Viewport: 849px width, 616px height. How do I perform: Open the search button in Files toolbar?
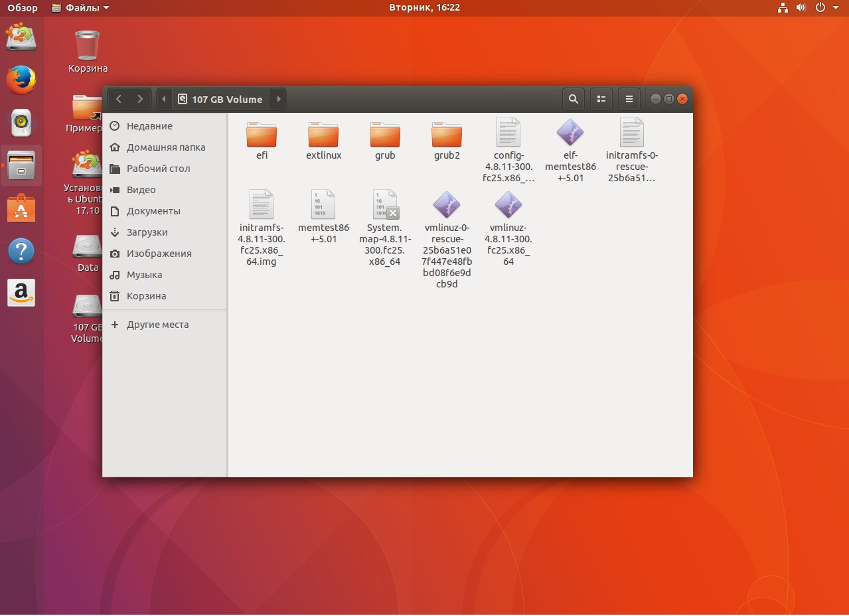[574, 100]
